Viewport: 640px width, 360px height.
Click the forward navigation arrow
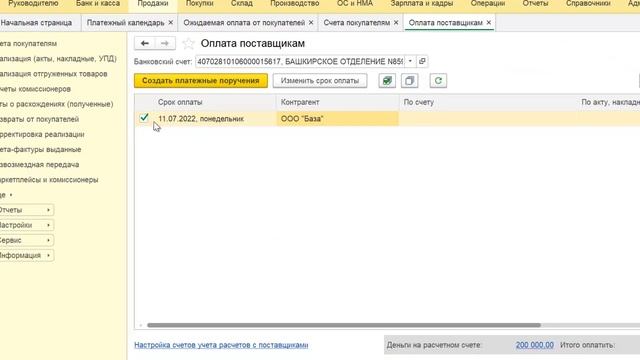point(165,43)
